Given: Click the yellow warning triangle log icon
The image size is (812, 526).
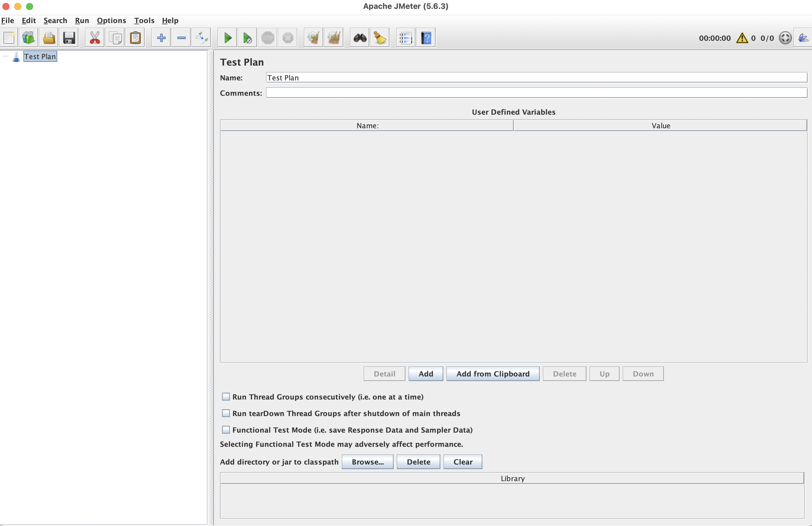Looking at the screenshot, I should pos(742,38).
